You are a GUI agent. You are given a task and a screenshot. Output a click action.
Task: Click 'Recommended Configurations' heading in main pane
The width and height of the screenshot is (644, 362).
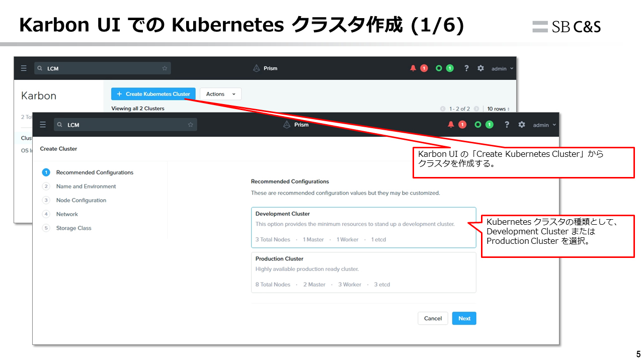coord(290,182)
